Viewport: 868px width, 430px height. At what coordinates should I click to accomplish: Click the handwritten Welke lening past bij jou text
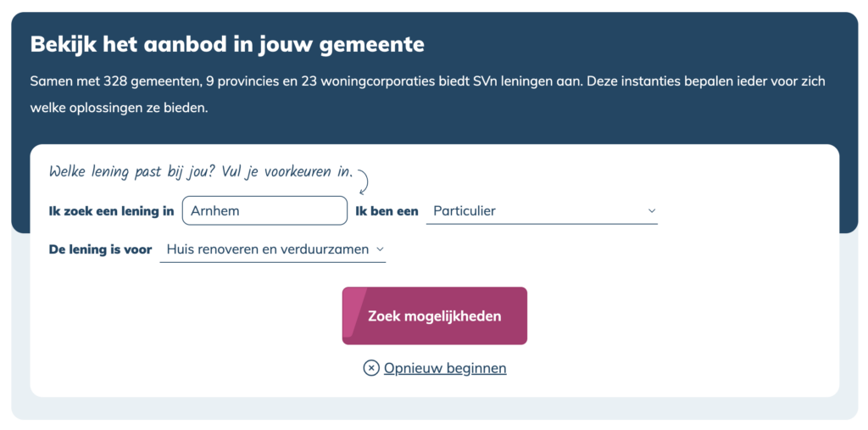pos(200,172)
